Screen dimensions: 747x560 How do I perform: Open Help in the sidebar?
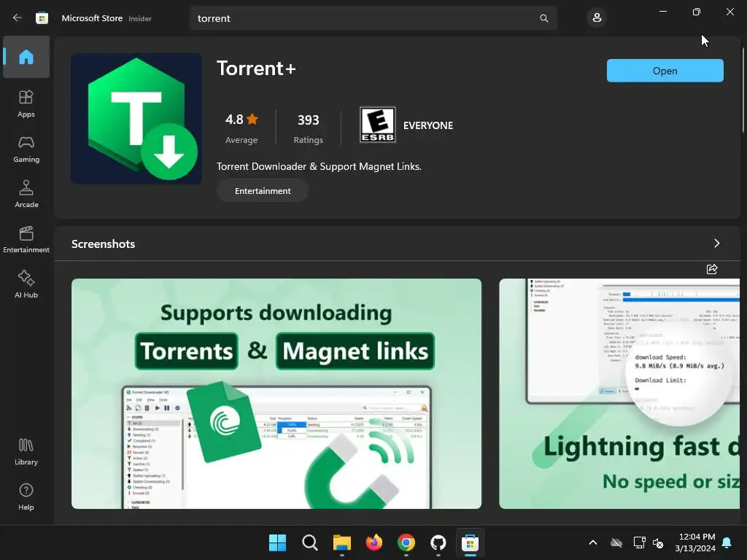point(26,497)
